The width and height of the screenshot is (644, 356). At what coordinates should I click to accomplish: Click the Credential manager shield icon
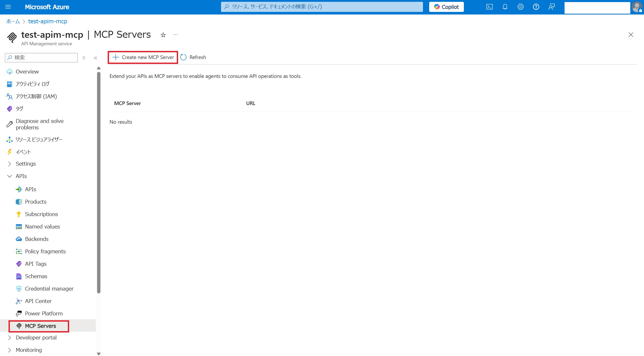coord(19,289)
